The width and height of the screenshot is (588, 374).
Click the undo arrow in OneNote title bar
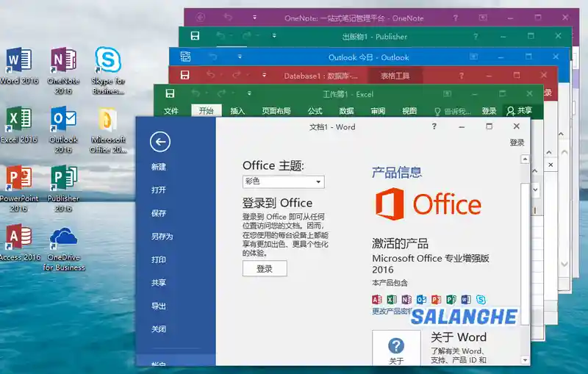pos(228,17)
